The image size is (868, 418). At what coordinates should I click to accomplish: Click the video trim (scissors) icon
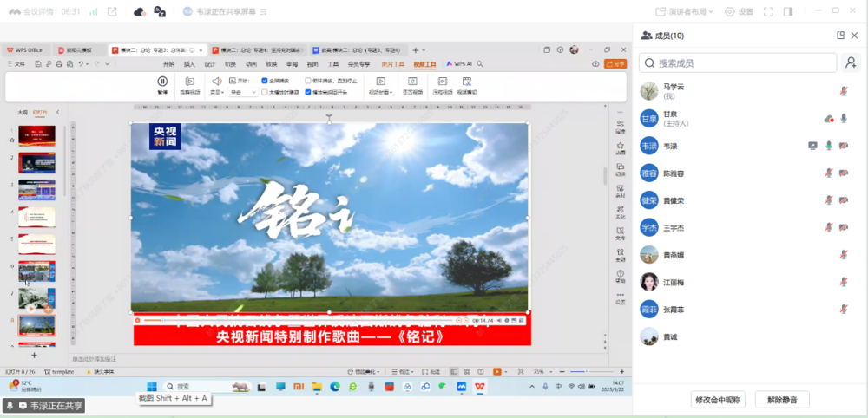pos(467,82)
